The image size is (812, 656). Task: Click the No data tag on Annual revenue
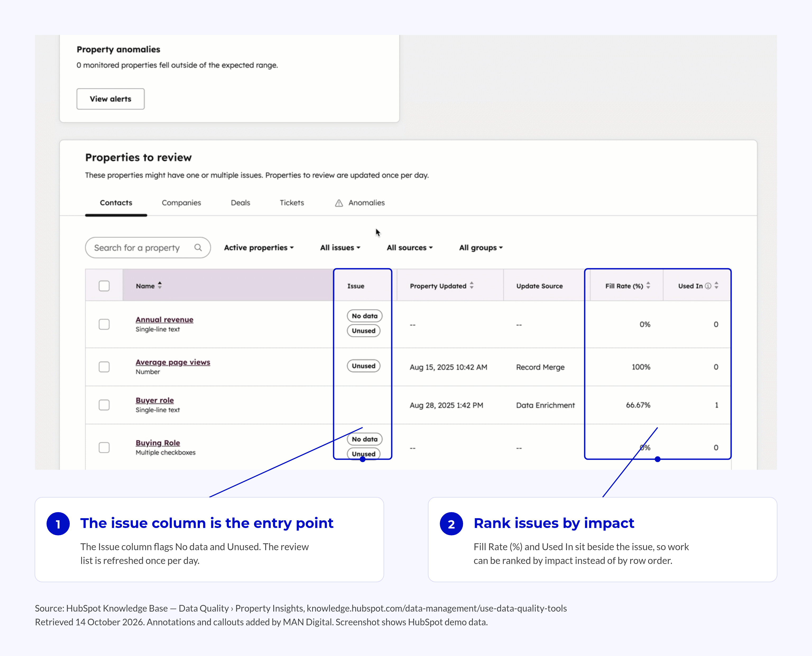click(365, 316)
